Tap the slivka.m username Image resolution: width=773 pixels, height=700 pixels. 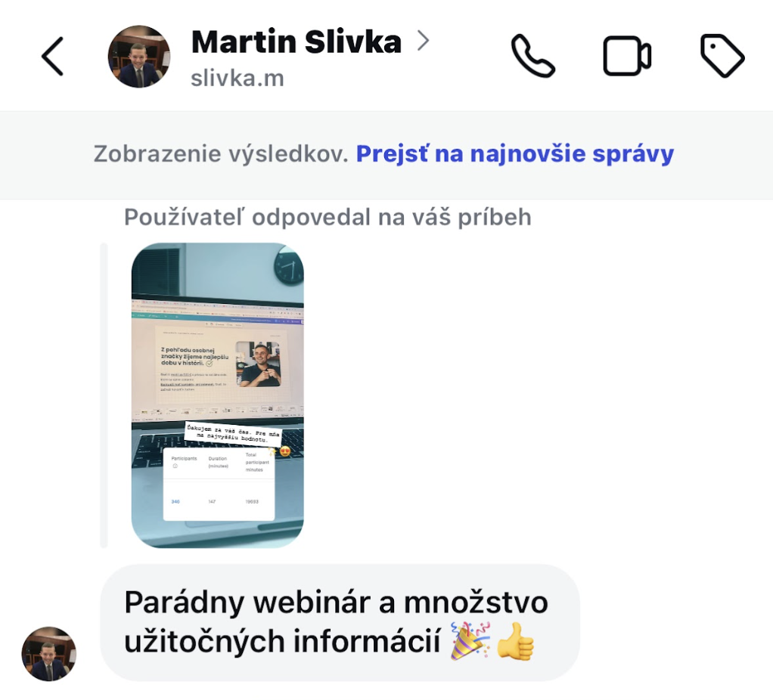[x=237, y=79]
